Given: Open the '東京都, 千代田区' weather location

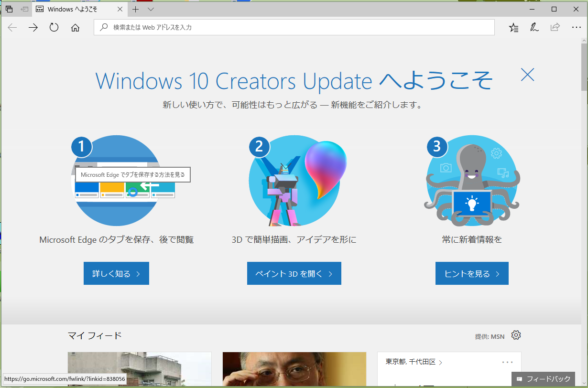Looking at the screenshot, I should point(414,362).
